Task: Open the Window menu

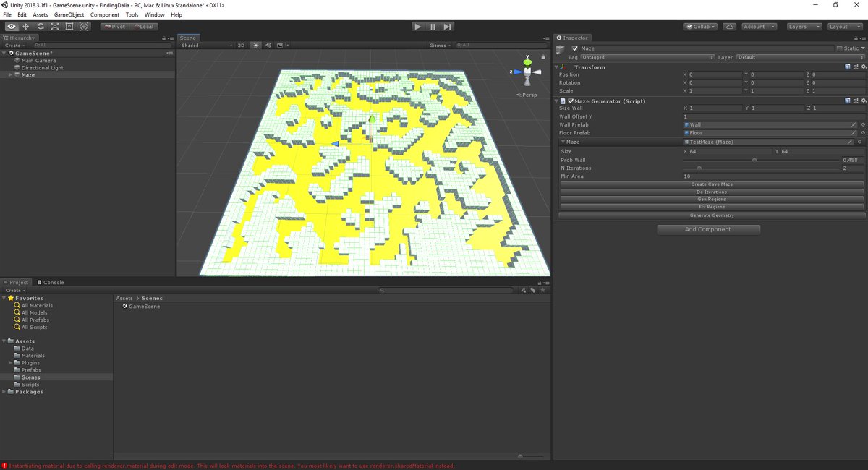Action: 154,14
